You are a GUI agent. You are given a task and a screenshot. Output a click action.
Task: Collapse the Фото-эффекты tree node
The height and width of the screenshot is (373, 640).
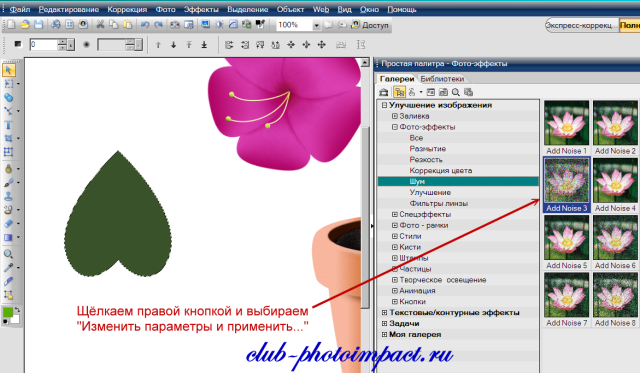click(x=395, y=127)
